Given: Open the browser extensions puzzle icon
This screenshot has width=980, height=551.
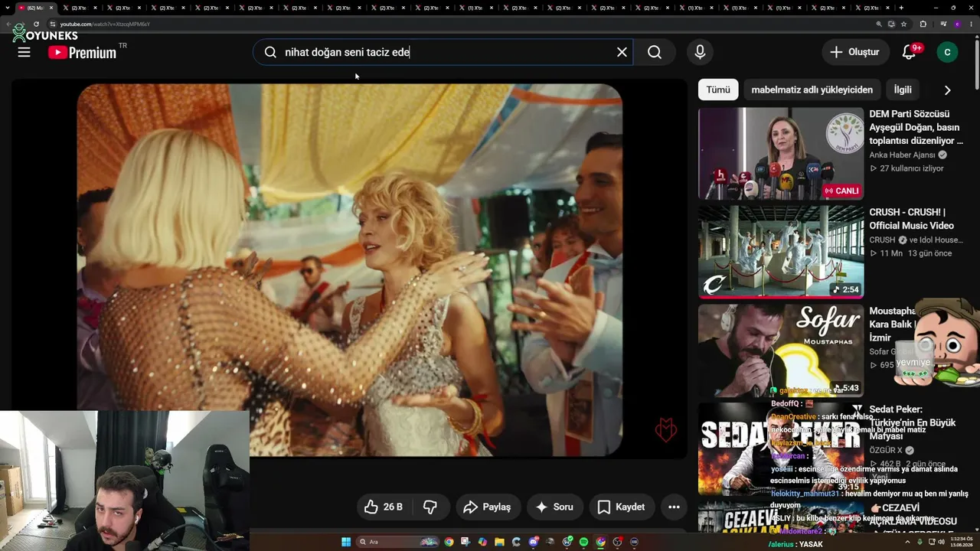Looking at the screenshot, I should [923, 24].
